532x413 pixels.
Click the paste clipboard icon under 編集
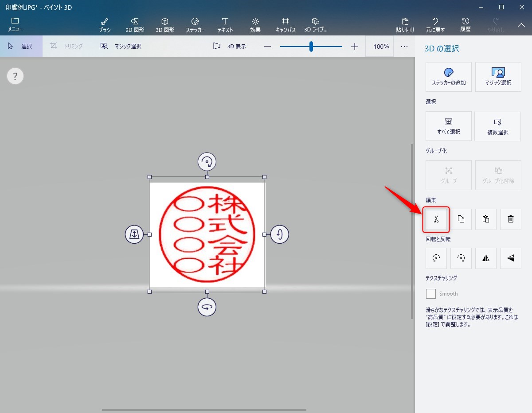click(x=486, y=219)
